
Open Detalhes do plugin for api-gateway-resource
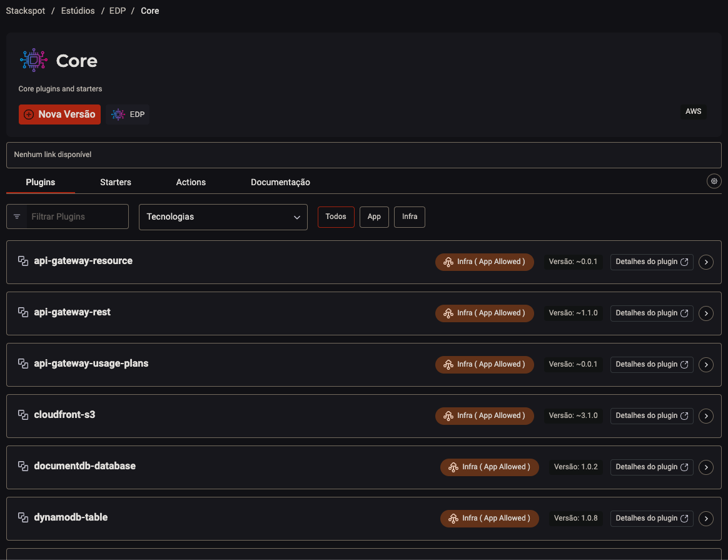tap(652, 262)
